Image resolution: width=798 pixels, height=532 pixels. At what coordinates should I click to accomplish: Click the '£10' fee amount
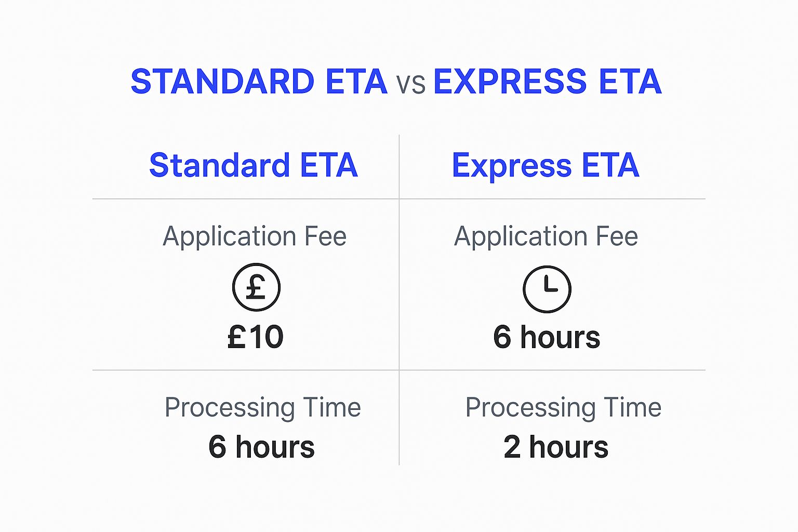point(256,337)
